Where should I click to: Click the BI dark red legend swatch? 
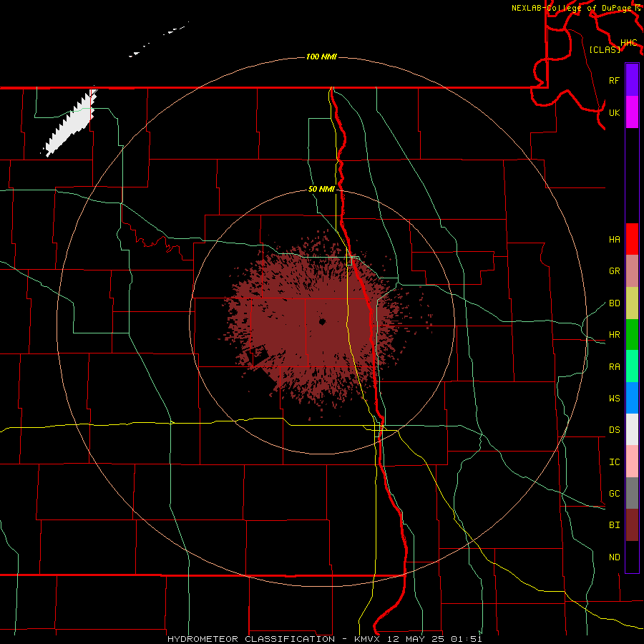(x=632, y=525)
